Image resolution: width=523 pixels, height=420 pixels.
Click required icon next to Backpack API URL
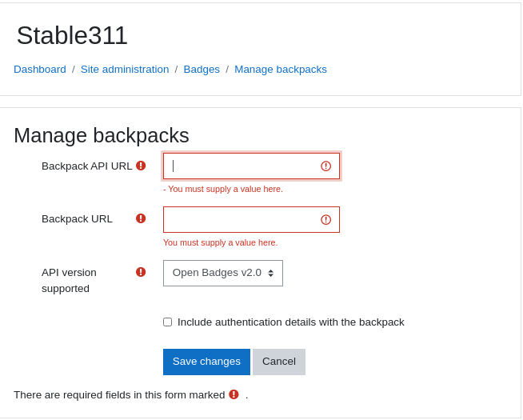[x=141, y=166]
